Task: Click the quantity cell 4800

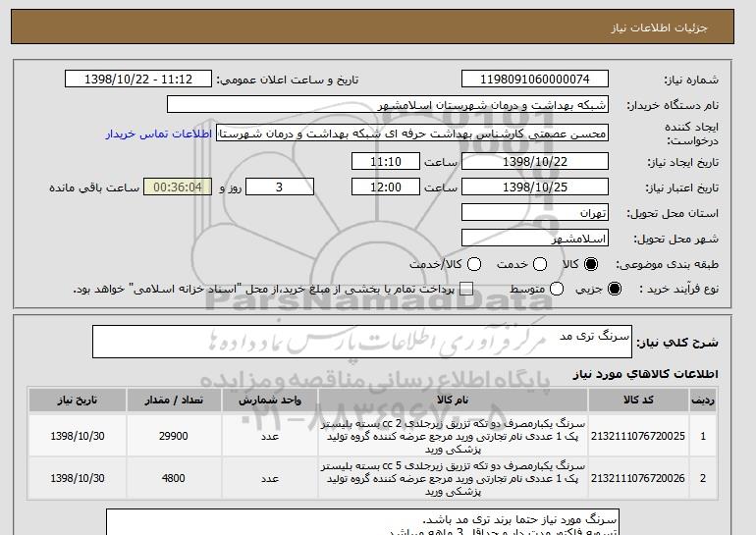Action: point(174,479)
